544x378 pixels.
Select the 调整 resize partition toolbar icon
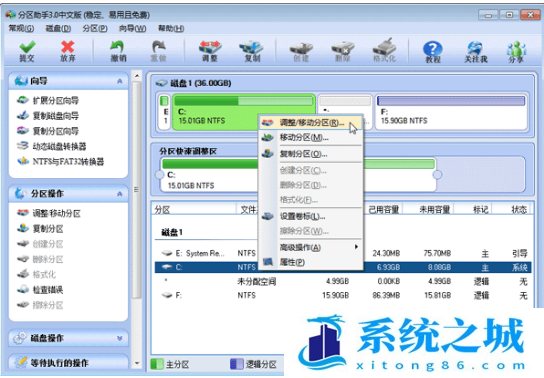click(x=210, y=51)
